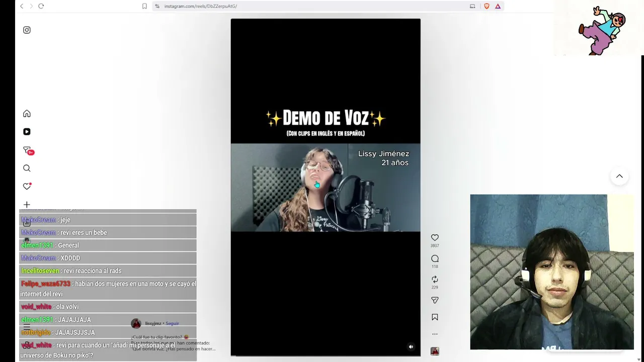Click the lissyjmz profile avatar
Screen dimensions: 644x362
(136, 324)
